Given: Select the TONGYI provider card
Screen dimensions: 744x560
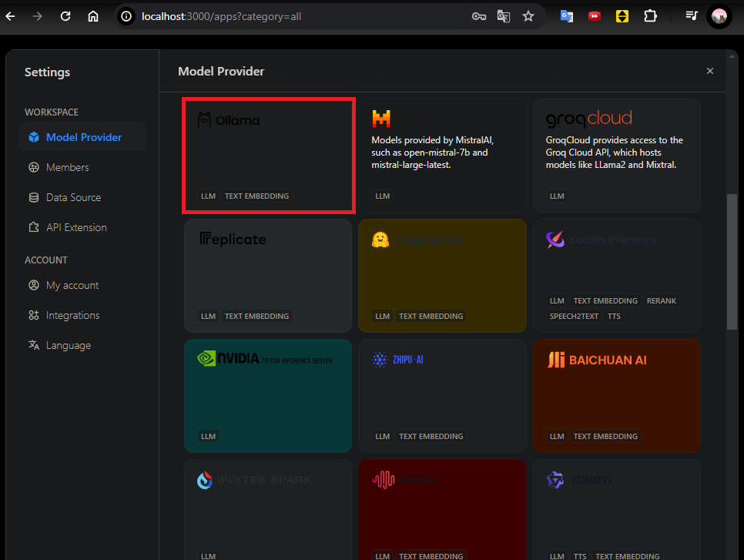Looking at the screenshot, I should 616,510.
